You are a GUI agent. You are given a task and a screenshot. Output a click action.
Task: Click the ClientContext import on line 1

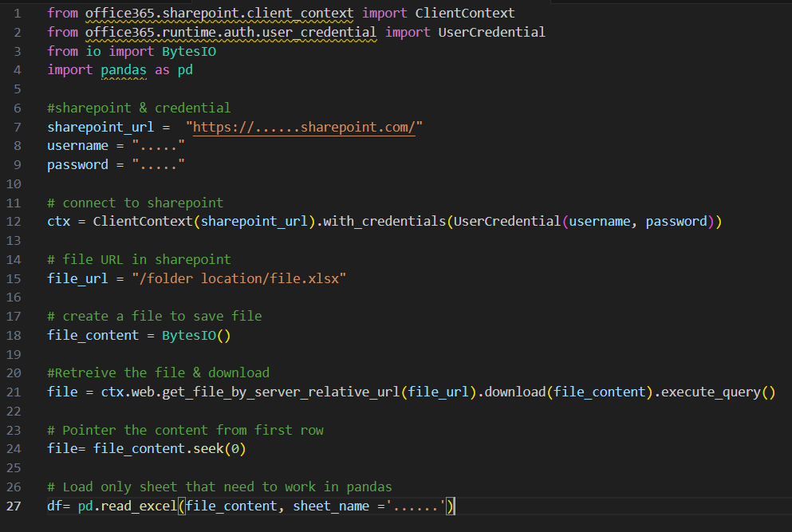point(464,13)
